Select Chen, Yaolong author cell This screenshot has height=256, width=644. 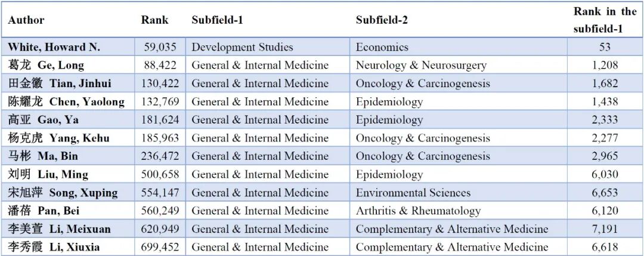coord(66,101)
